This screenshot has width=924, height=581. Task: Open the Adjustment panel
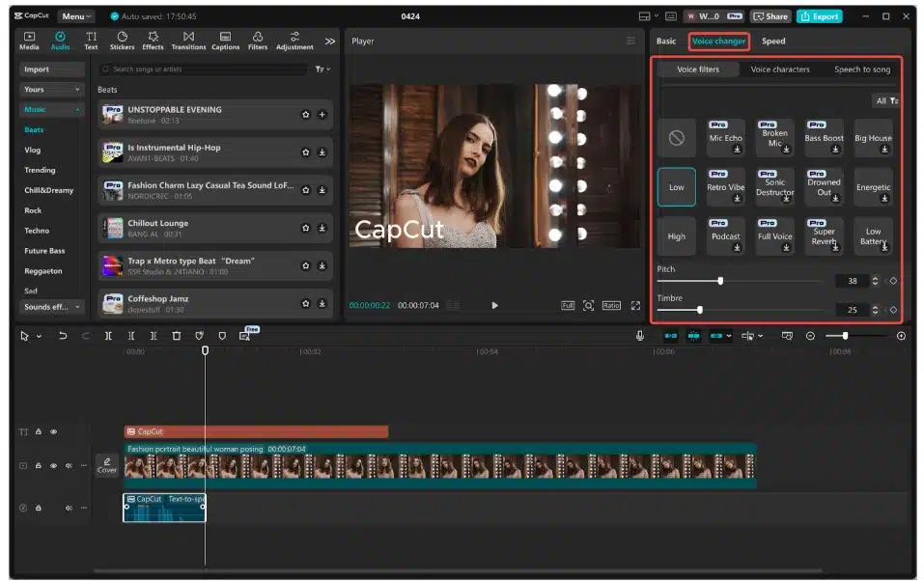tap(294, 41)
